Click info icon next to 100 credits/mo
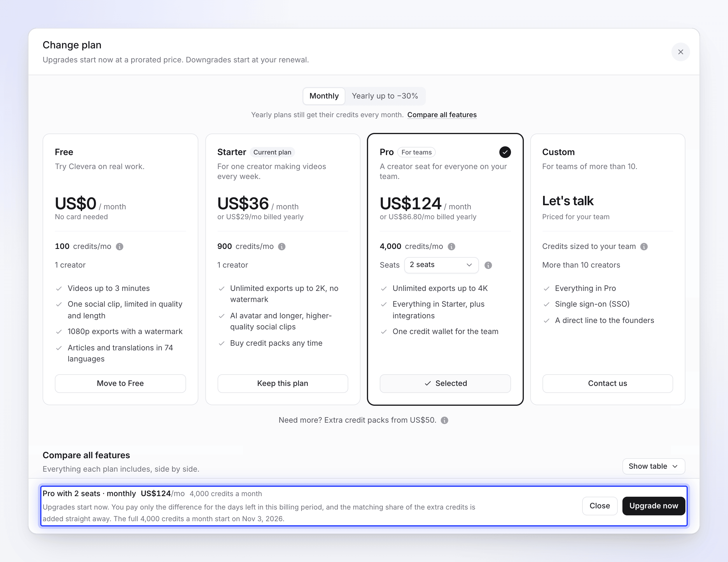728x562 pixels. coord(119,247)
